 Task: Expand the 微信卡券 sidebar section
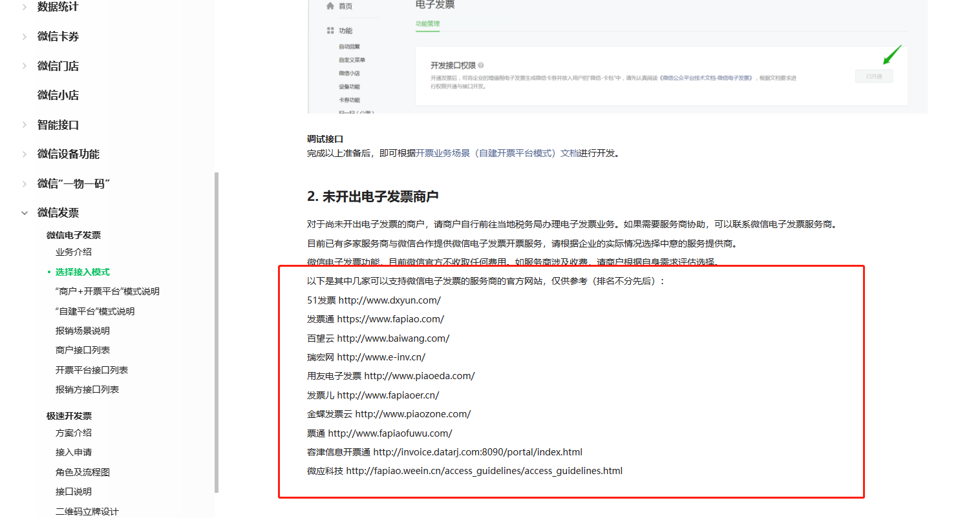(x=25, y=37)
